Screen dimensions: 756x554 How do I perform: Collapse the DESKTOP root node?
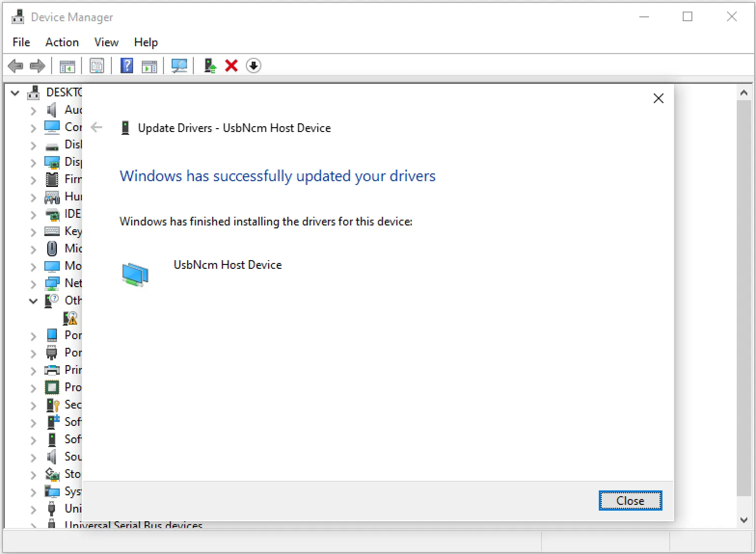coord(15,93)
